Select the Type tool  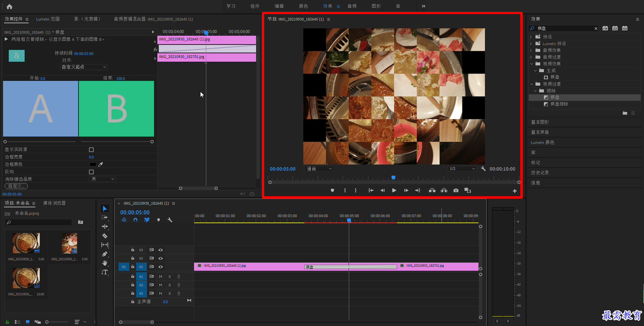pyautogui.click(x=105, y=272)
